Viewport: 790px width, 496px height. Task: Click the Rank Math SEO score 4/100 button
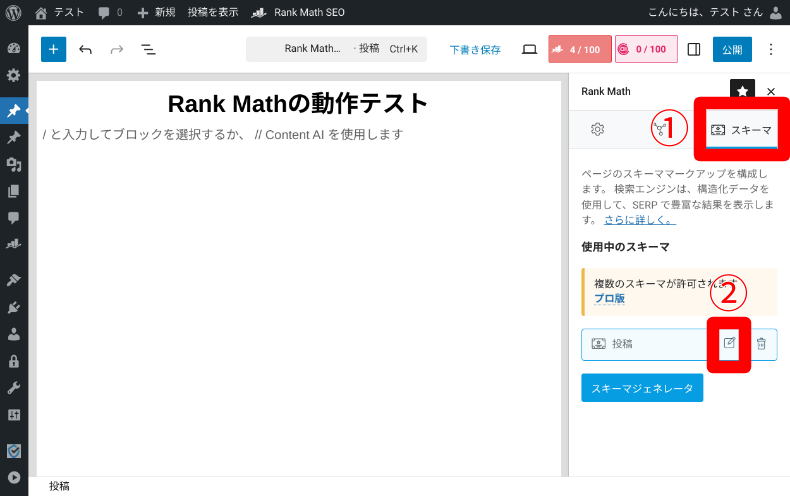[579, 49]
